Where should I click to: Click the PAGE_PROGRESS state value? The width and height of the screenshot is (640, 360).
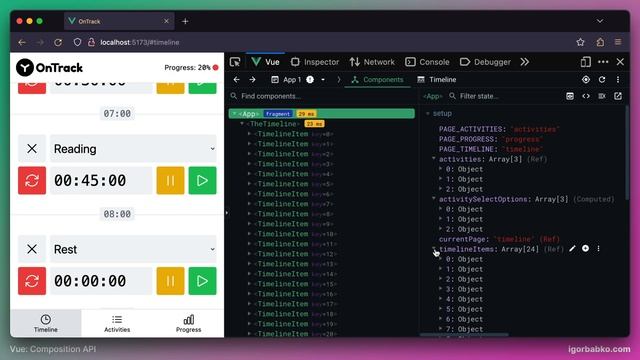point(522,139)
